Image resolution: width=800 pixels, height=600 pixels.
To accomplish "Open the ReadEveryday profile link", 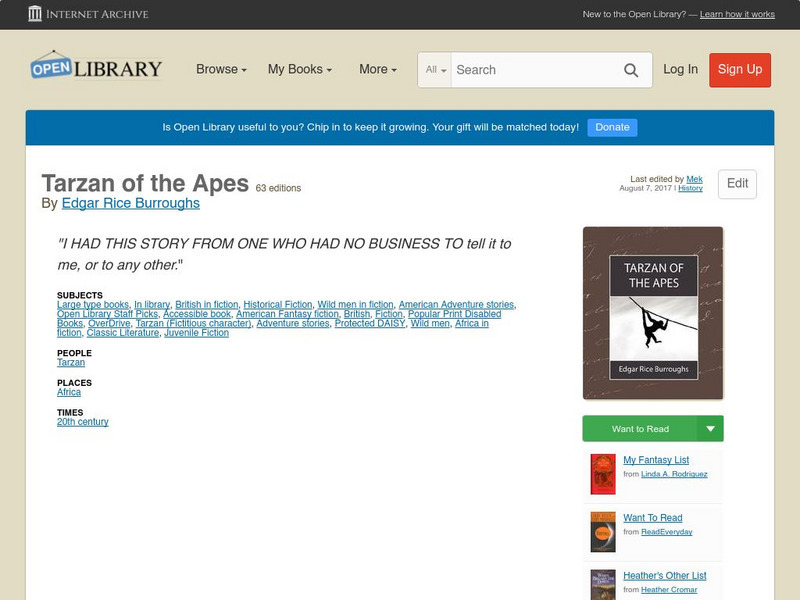I will (x=666, y=532).
